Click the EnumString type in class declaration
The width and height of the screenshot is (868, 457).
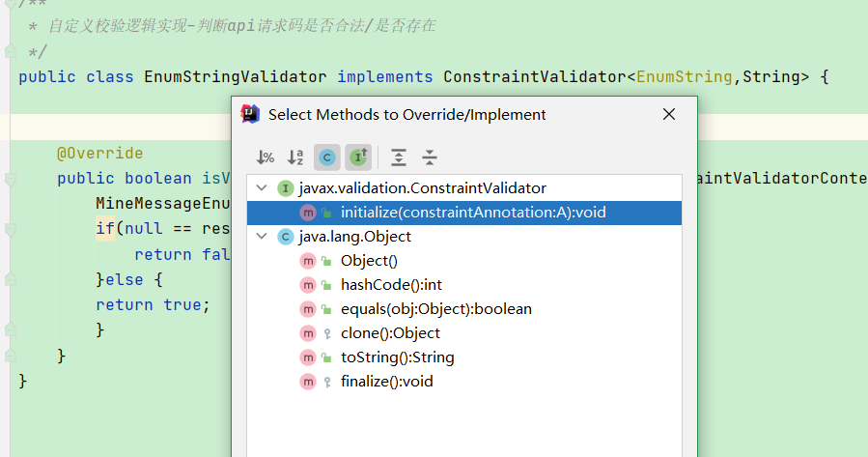[685, 76]
